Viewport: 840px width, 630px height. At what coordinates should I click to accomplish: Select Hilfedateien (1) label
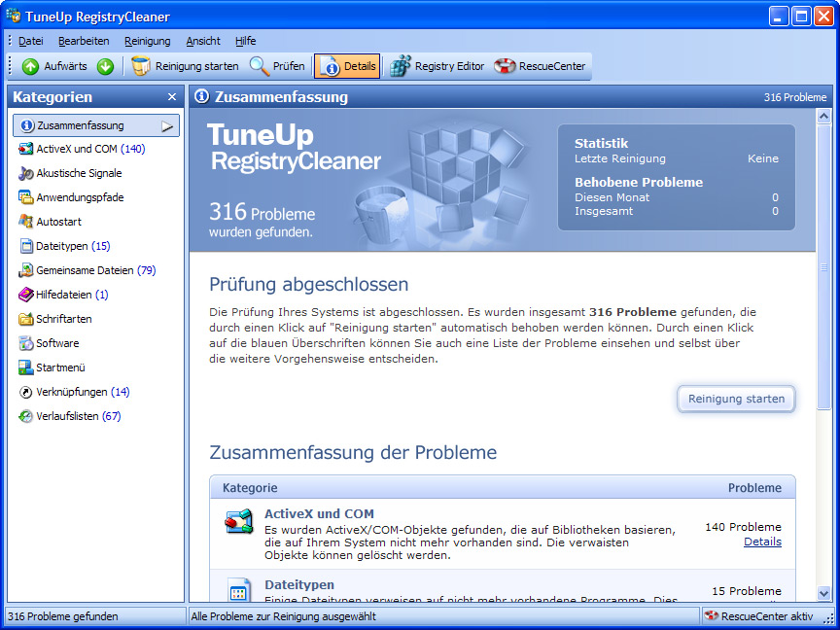click(72, 295)
